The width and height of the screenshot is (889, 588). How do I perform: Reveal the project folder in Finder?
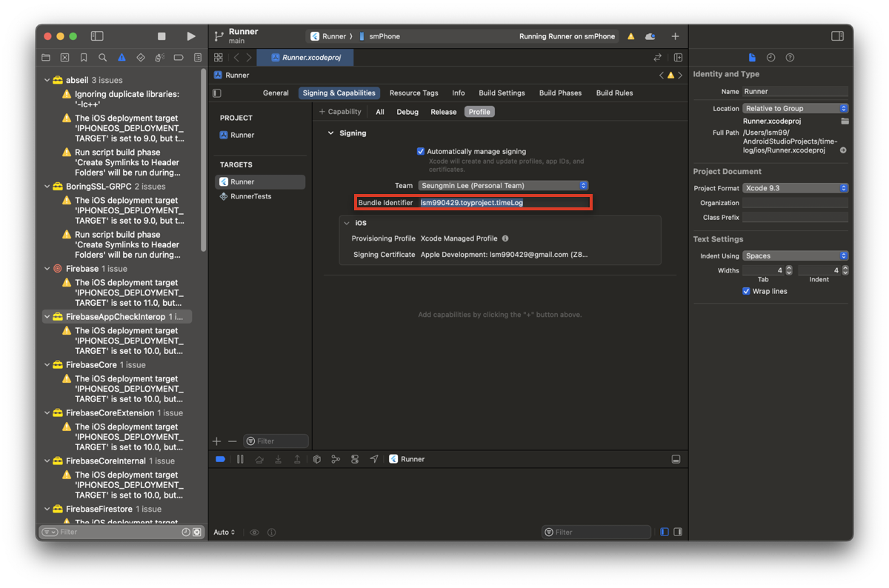844,150
